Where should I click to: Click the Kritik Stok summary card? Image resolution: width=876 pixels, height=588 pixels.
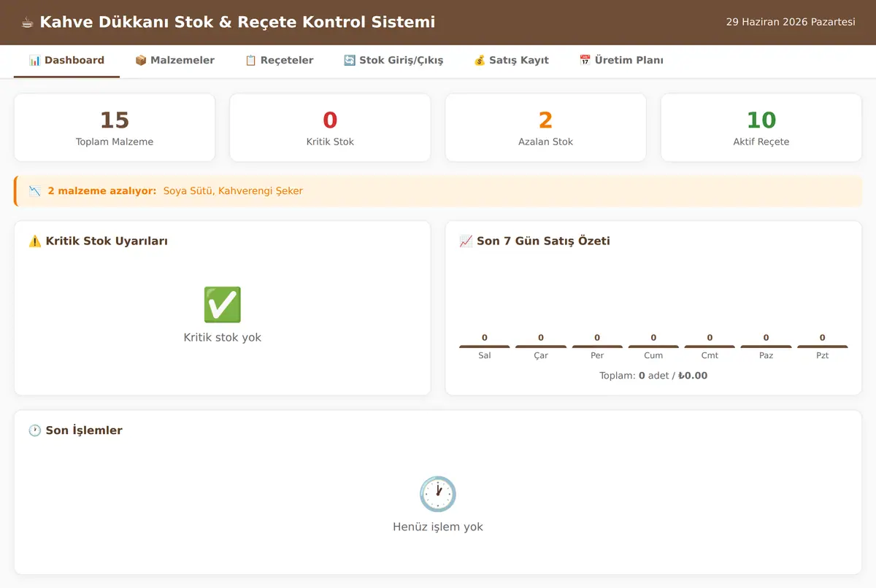330,128
